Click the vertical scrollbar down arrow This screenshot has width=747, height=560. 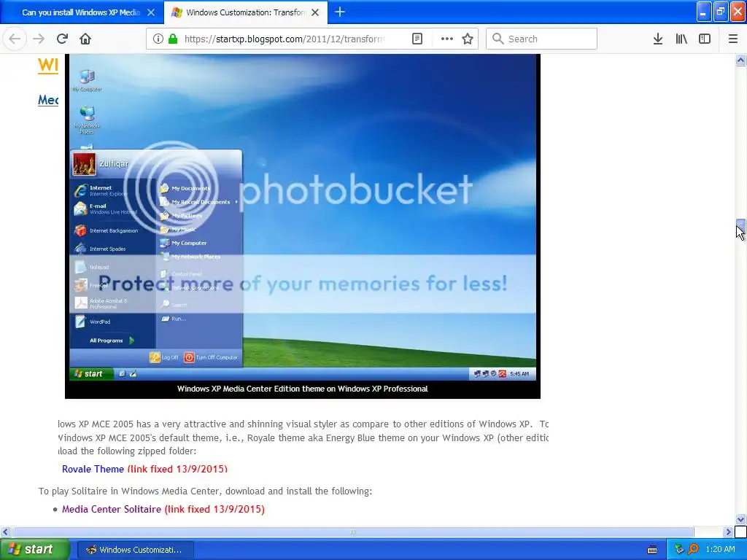tap(741, 519)
